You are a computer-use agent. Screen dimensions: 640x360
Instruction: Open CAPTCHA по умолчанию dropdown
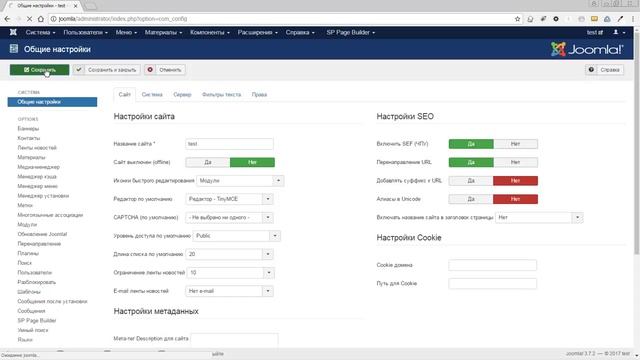pos(229,217)
